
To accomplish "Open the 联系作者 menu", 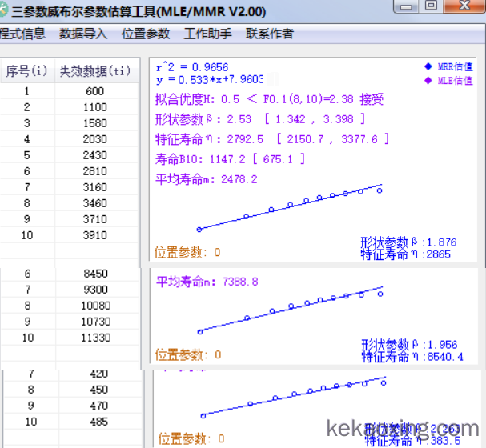I will point(270,34).
